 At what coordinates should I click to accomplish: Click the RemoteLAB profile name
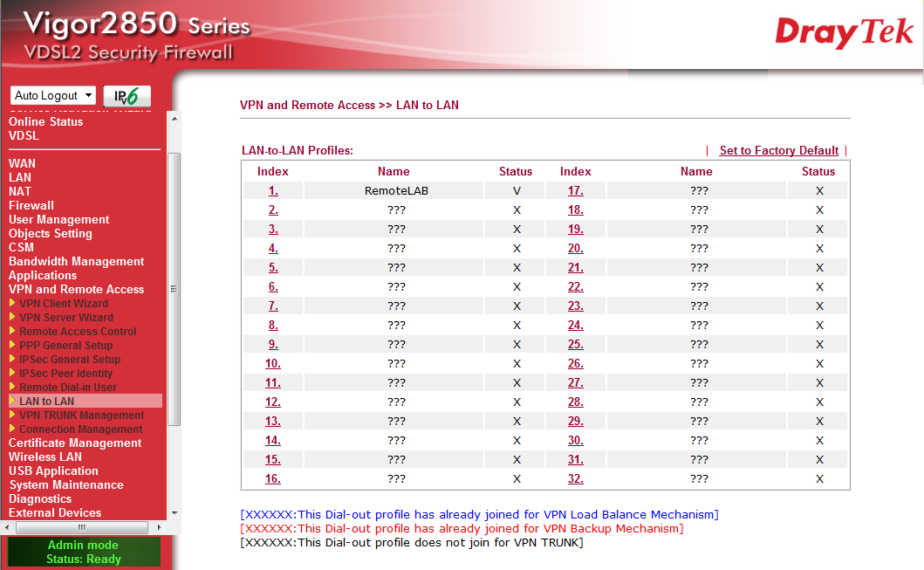[x=396, y=191]
